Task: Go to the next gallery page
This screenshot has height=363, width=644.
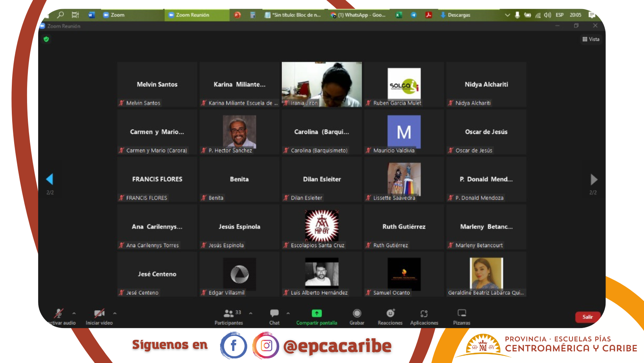Action: coord(594,180)
